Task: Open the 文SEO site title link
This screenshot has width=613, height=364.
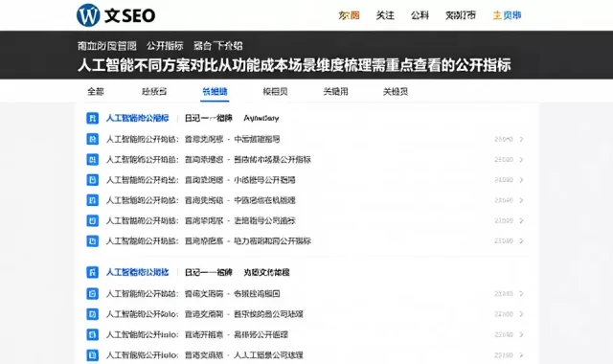Action: tap(130, 15)
